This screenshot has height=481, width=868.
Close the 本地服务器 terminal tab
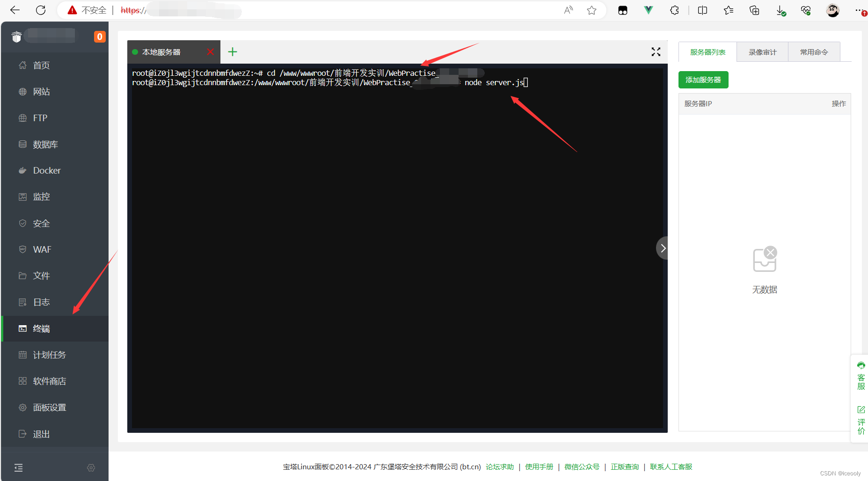click(x=211, y=52)
